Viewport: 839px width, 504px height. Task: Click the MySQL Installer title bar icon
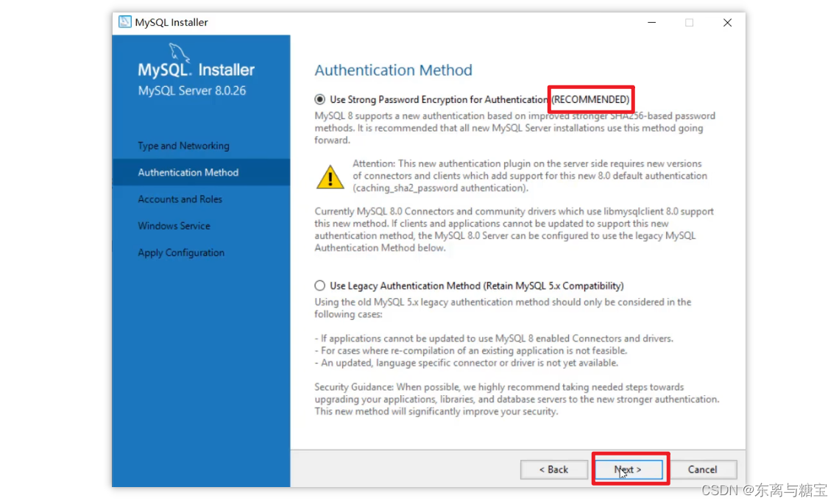coord(124,22)
